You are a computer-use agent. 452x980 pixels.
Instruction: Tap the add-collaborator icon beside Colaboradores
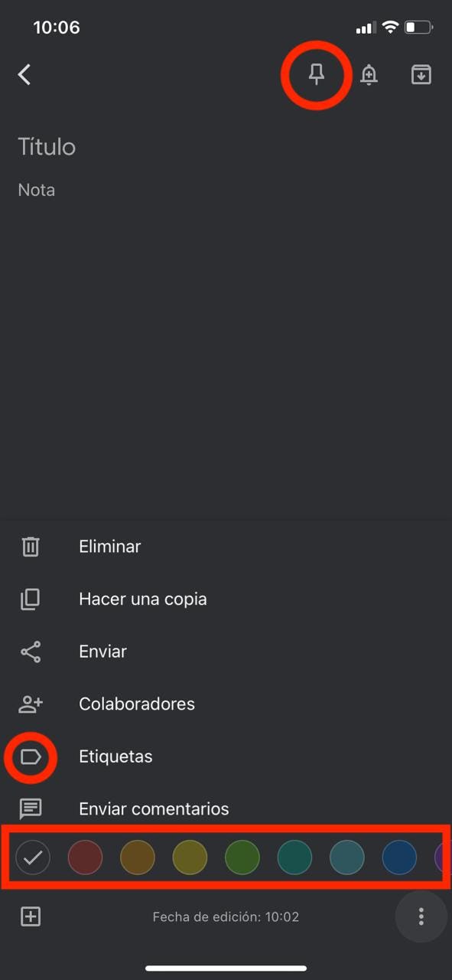coord(31,704)
